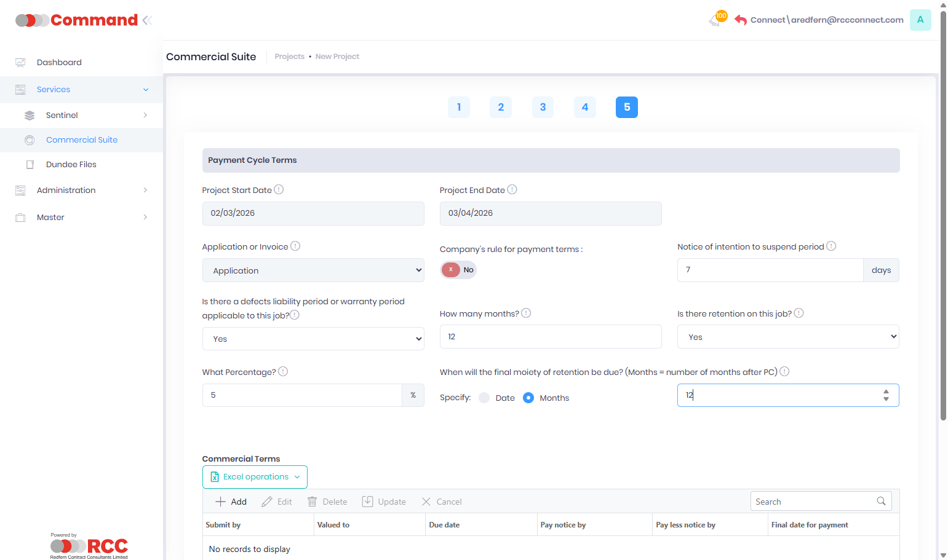948x560 pixels.
Task: Show info for notice of suspend period
Action: tap(831, 246)
